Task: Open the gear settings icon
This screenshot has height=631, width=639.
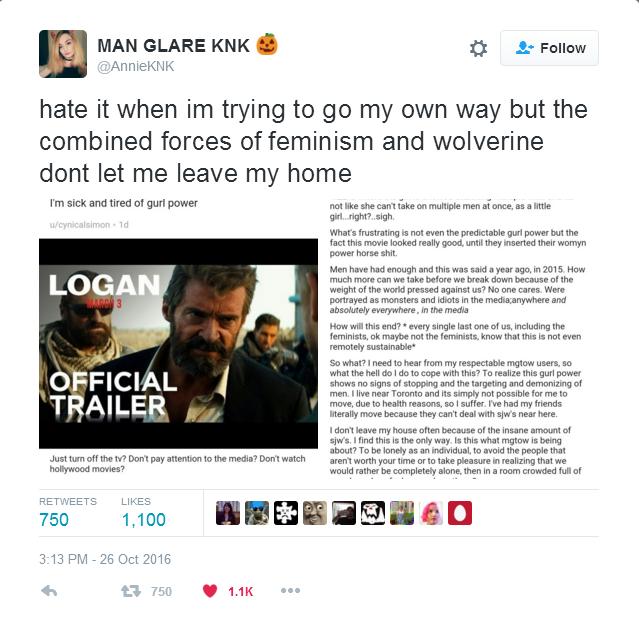Action: (x=478, y=49)
